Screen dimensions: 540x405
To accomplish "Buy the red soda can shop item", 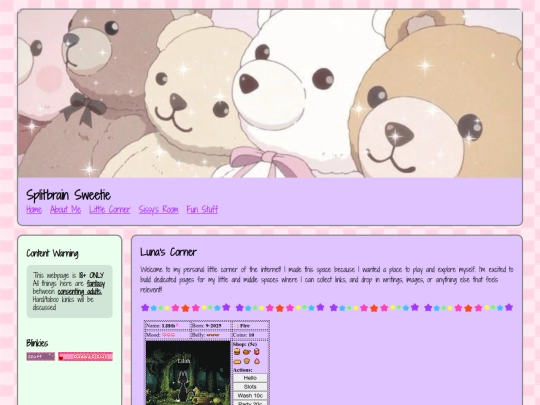I will (257, 352).
